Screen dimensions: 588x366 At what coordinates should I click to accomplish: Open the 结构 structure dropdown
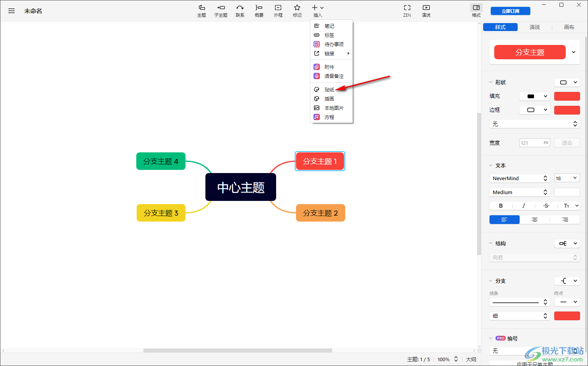pos(567,243)
